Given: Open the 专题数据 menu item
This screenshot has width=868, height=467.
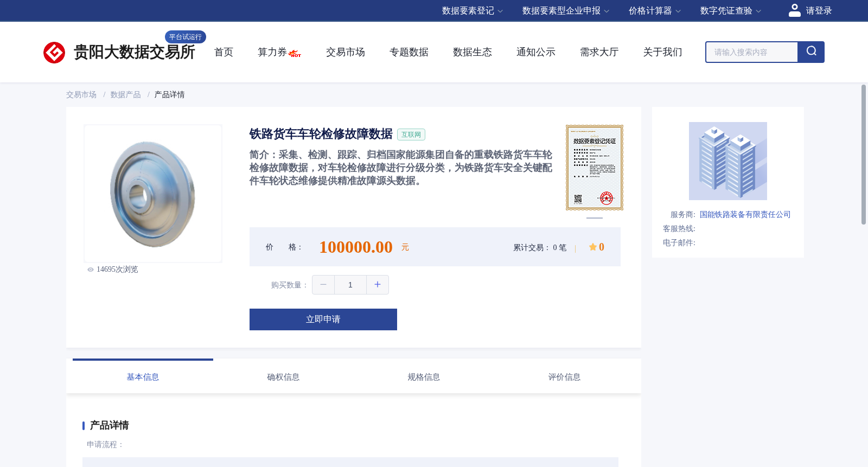Looking at the screenshot, I should [409, 52].
